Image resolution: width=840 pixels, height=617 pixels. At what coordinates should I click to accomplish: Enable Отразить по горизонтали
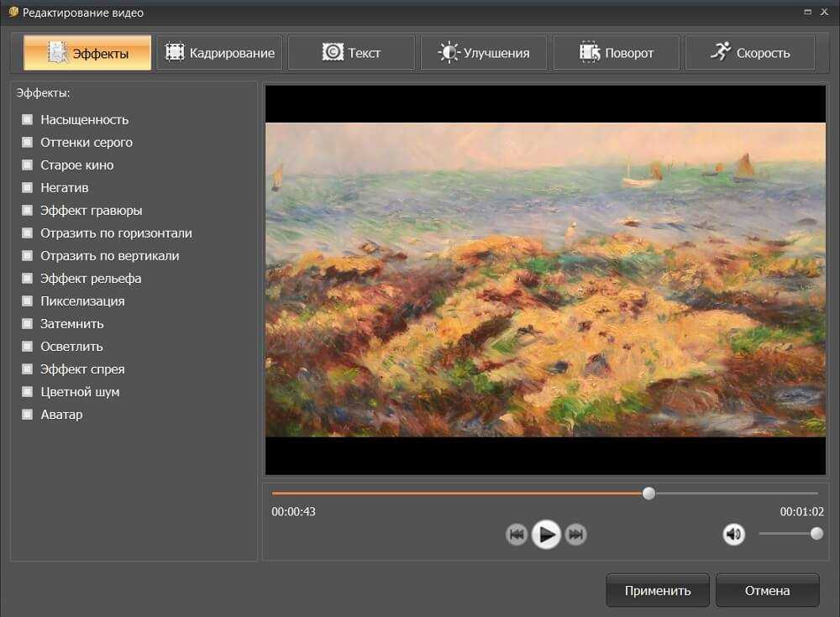coord(28,233)
